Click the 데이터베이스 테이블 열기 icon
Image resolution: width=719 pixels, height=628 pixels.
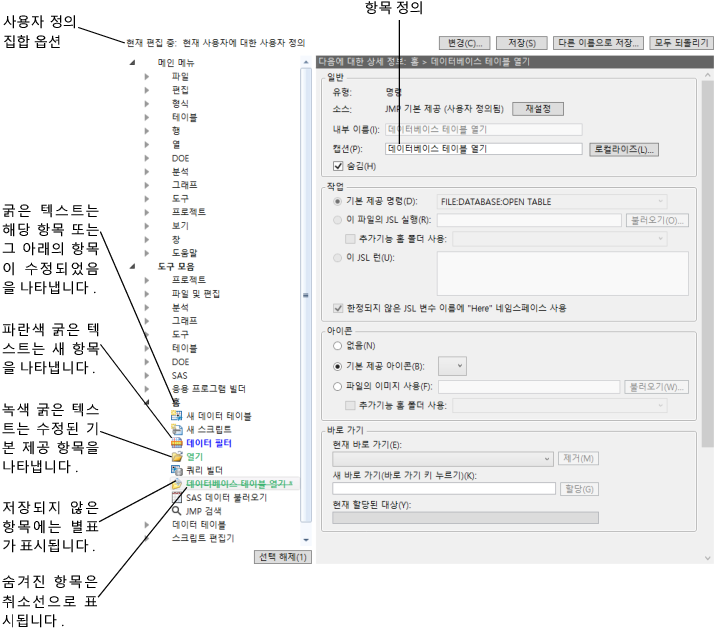click(177, 484)
